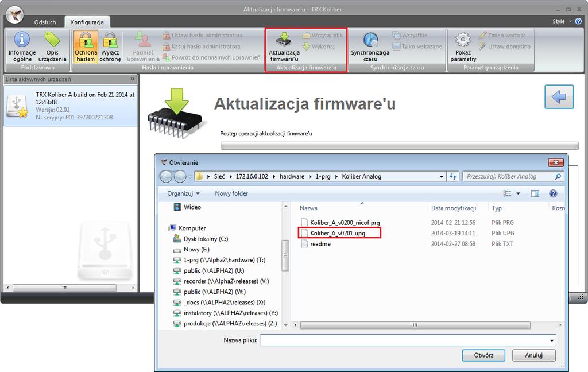The height and width of the screenshot is (372, 588).
Task: Open produkcja (\\ALPHA2\releases) (Z:) drive
Action: point(225,323)
